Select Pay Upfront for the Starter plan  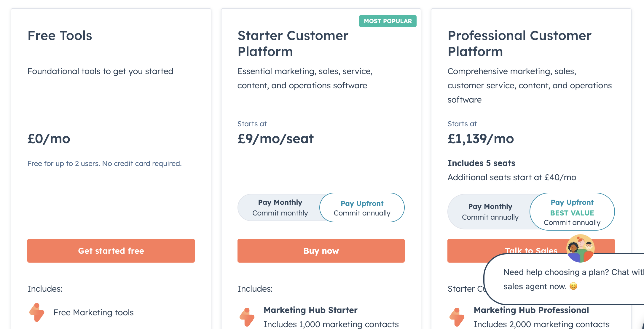[x=362, y=207]
